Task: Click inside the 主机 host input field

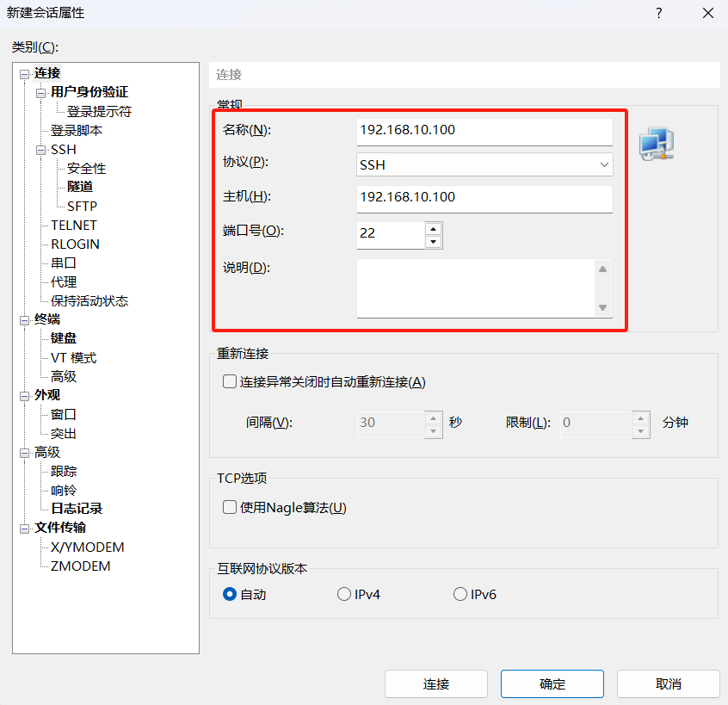Action: pos(482,197)
